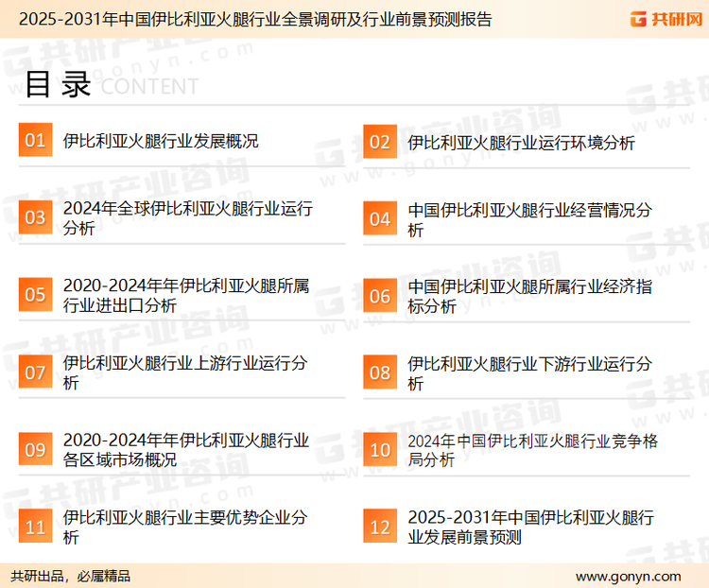709x588 pixels.
Task: Click the orange 06 number badge
Action: point(380,296)
